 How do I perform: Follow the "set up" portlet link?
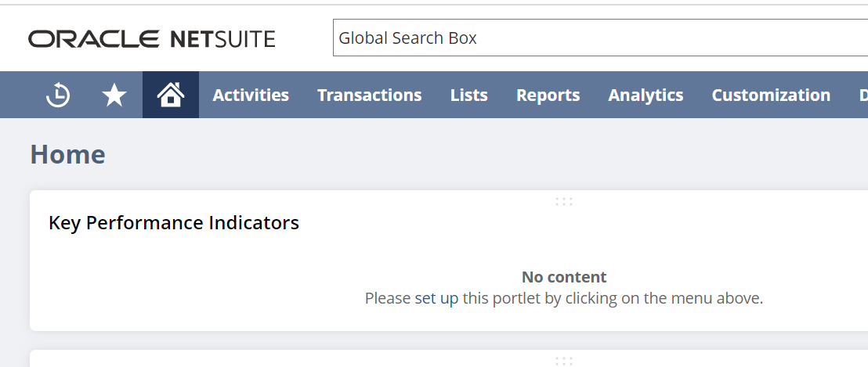[436, 298]
